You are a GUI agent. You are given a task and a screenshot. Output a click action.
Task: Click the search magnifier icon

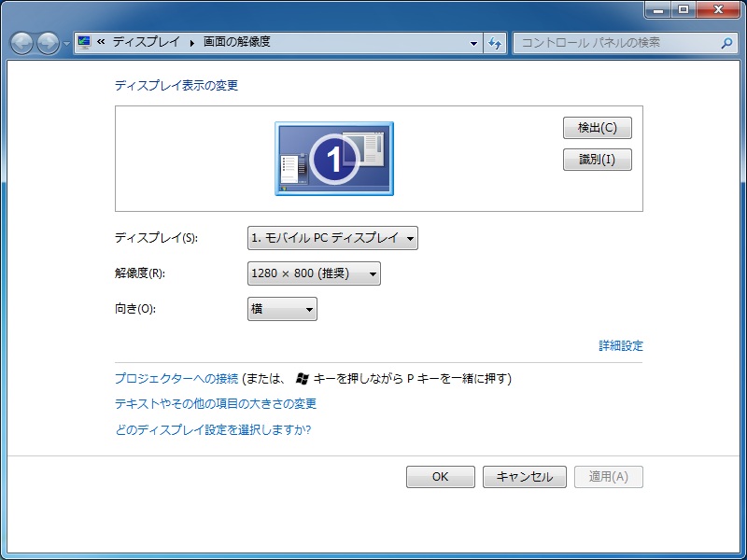click(726, 43)
